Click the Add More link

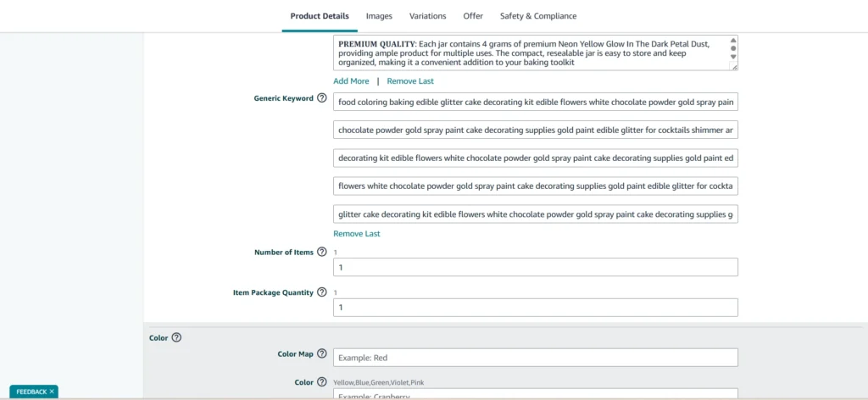coord(351,81)
